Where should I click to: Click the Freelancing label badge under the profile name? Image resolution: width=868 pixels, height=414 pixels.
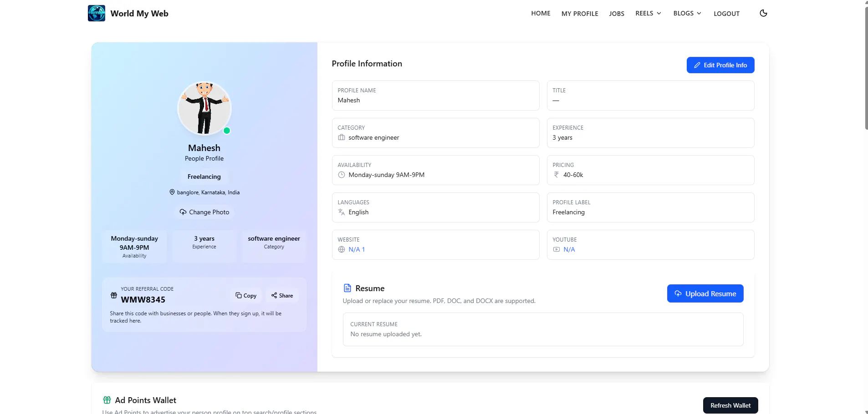click(204, 177)
